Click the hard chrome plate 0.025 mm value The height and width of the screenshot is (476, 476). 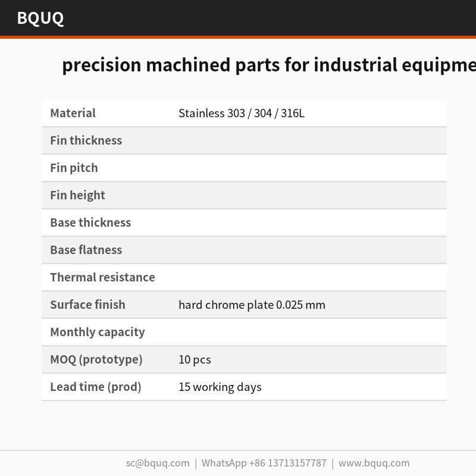[252, 305]
